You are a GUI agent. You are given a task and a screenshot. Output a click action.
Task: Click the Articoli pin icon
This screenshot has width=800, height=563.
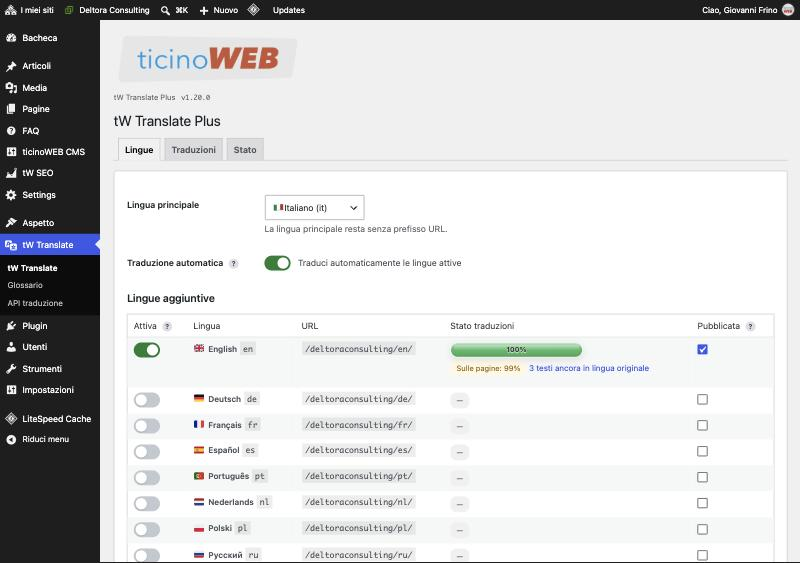[11, 66]
